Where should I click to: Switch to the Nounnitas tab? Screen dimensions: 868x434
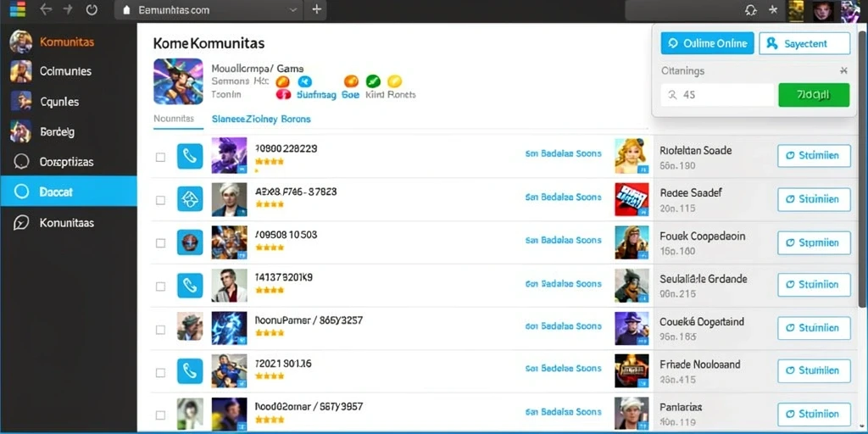(x=174, y=119)
